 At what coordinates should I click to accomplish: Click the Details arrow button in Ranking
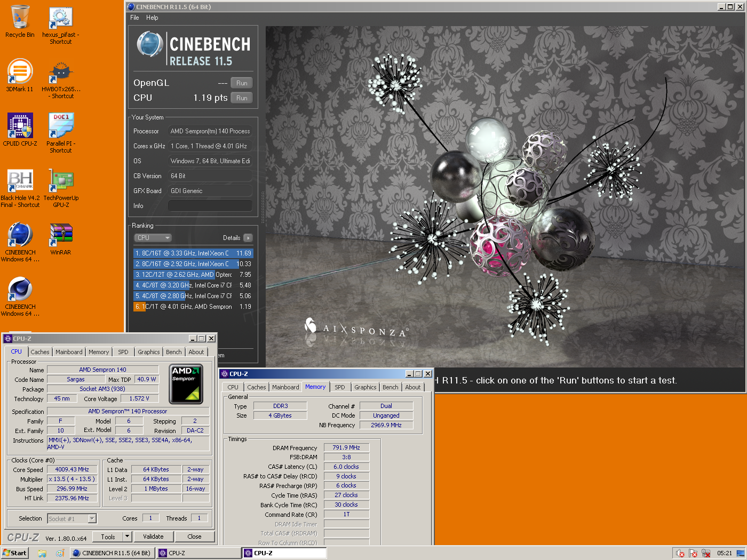[248, 238]
